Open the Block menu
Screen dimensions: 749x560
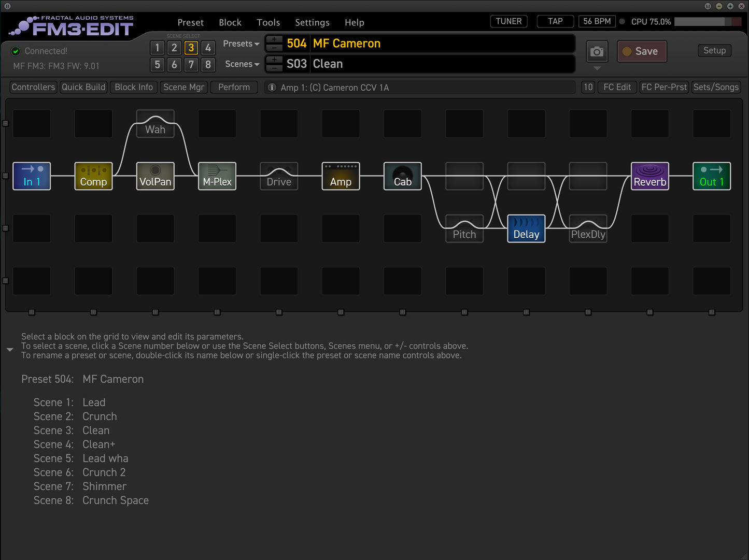(x=230, y=22)
